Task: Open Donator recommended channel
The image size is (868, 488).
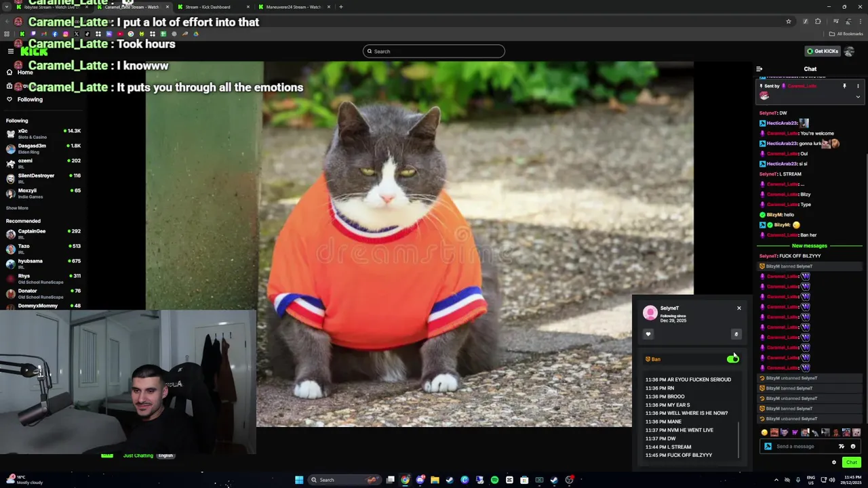Action: coord(43,293)
